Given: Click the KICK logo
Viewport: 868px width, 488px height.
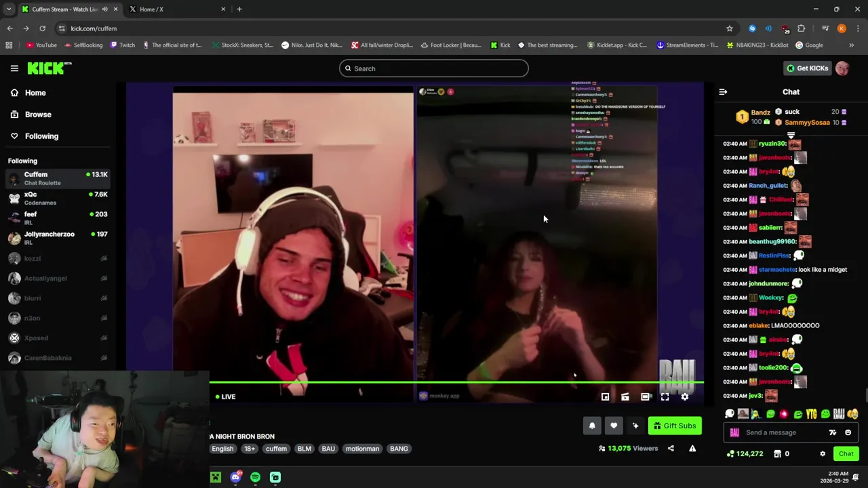Looking at the screenshot, I should coord(50,68).
